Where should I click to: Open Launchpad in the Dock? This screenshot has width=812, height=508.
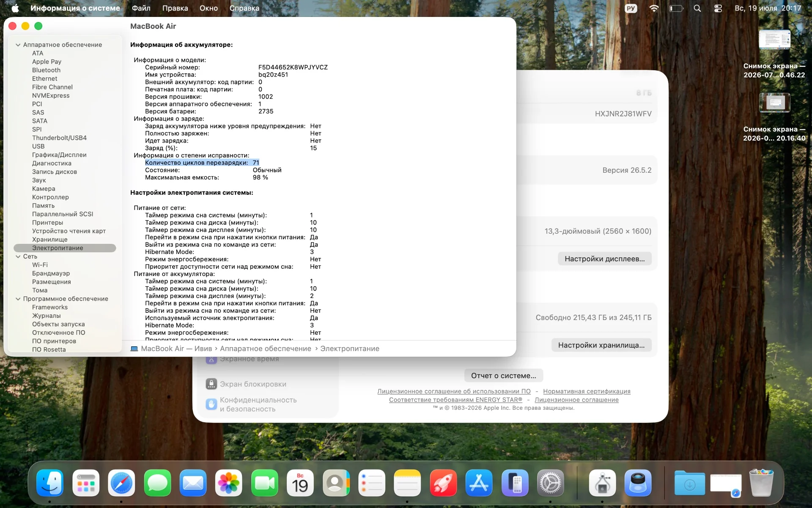(86, 483)
